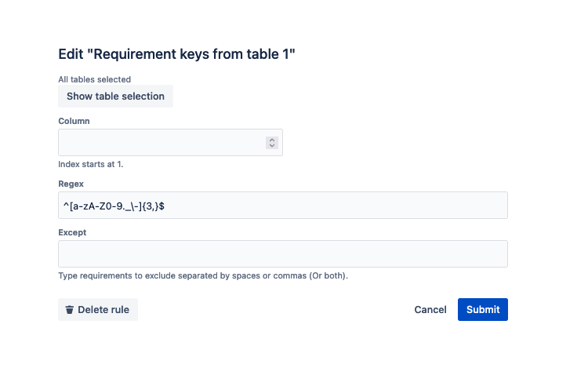Screen dimensions: 588x368
Task: Click the "Index starts at 1." hint
Action: click(x=91, y=165)
